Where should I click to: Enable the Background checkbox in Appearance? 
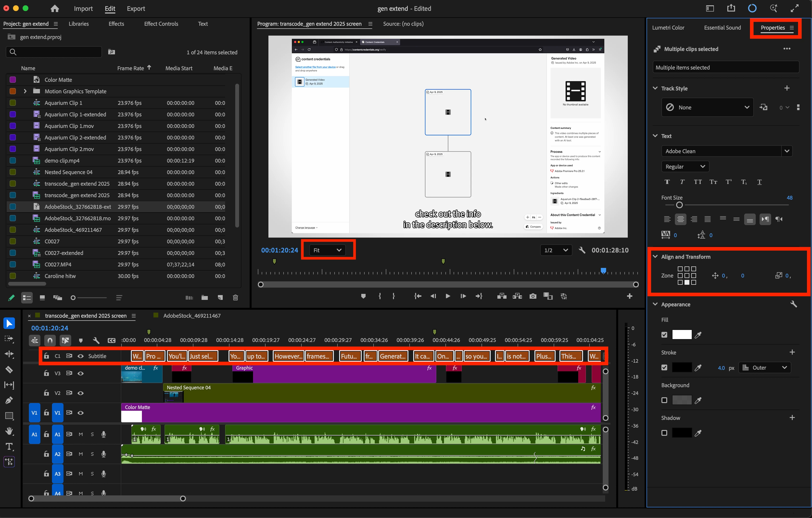coord(664,400)
